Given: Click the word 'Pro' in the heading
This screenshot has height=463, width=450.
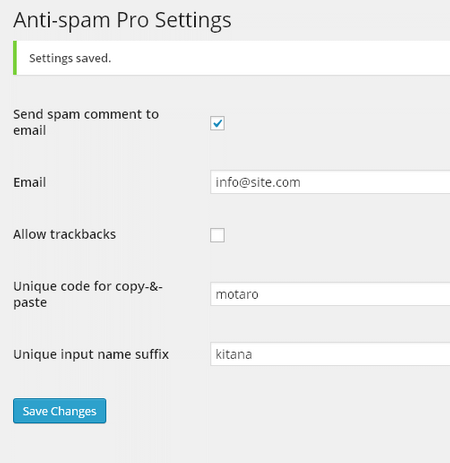Looking at the screenshot, I should pos(133,20).
